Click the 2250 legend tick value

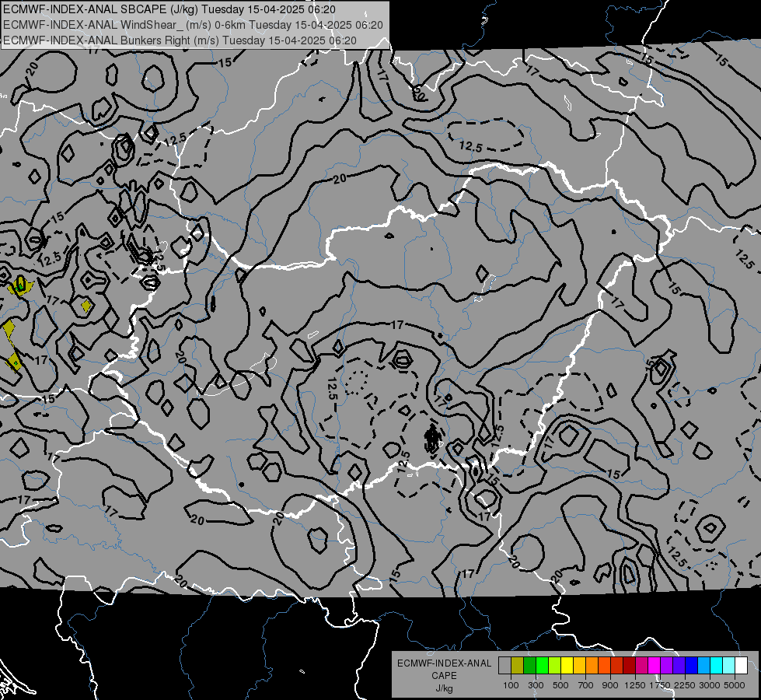(x=685, y=685)
